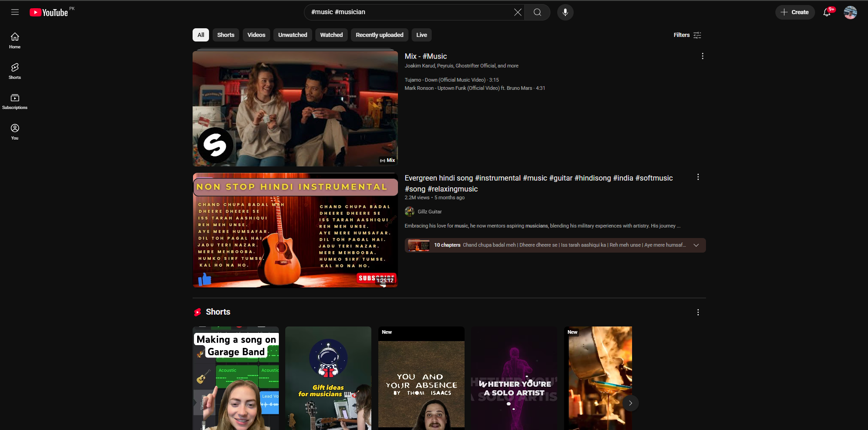Open the Create menu
Screen dimensions: 868x430
point(795,12)
